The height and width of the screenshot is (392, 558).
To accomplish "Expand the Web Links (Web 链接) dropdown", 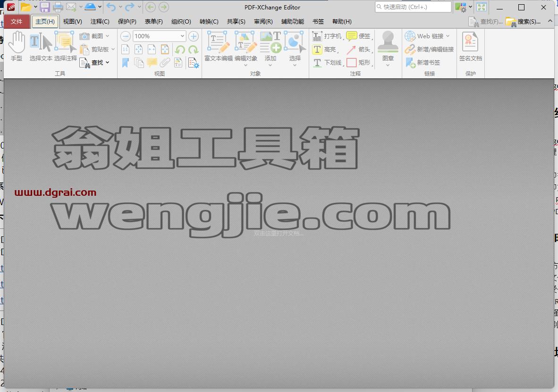I will [x=448, y=36].
